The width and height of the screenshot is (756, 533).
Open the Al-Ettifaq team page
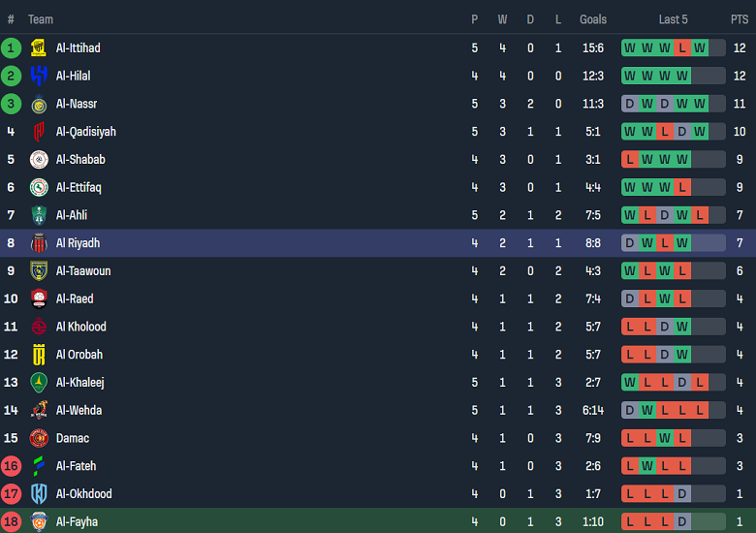(x=79, y=187)
